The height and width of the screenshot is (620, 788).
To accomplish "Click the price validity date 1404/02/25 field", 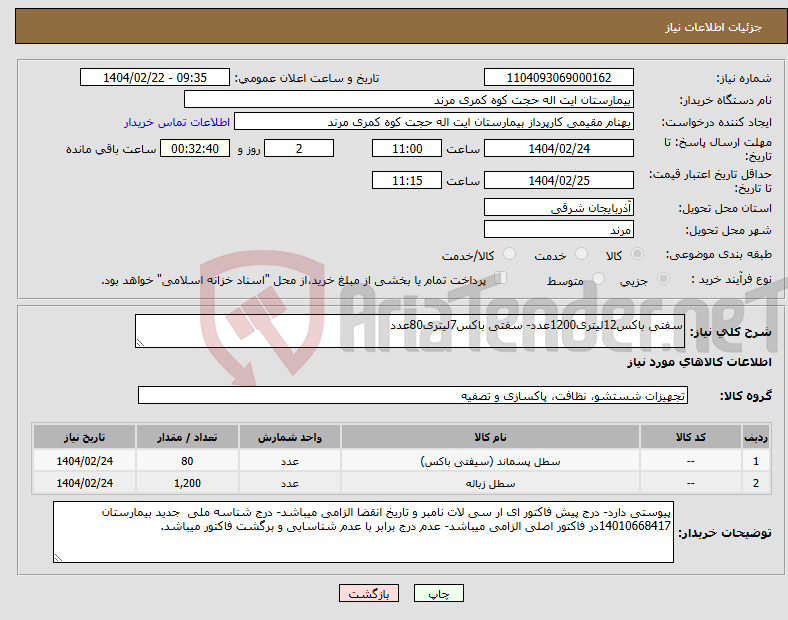I will pyautogui.click(x=558, y=180).
